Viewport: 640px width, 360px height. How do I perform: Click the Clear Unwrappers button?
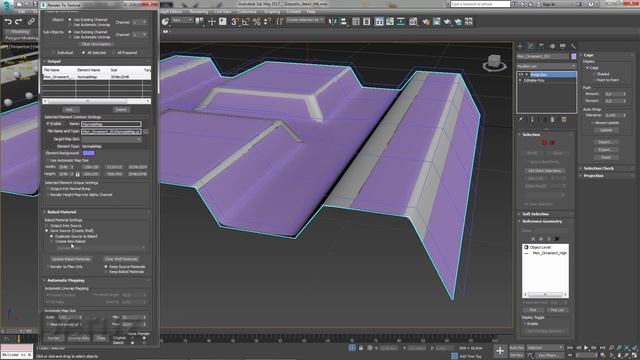tap(96, 44)
